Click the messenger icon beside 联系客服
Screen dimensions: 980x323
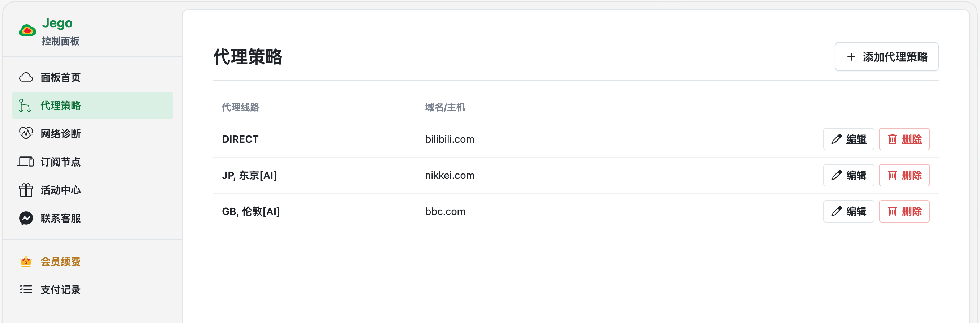coord(26,218)
